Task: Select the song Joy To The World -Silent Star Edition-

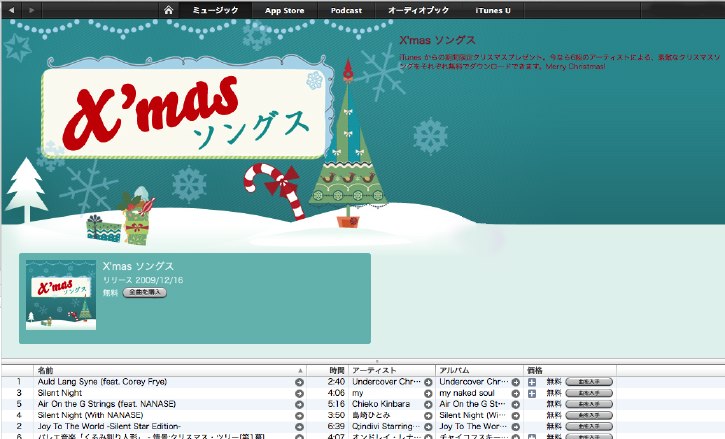Action: point(109,427)
